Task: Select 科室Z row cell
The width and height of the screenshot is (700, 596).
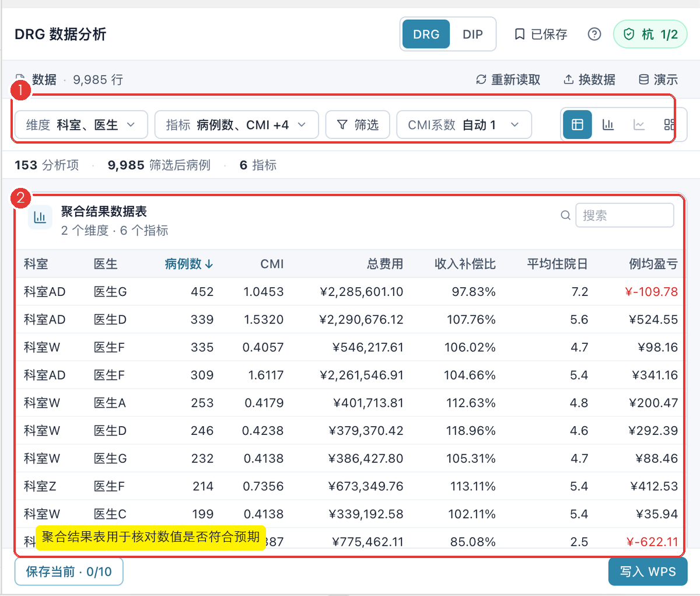Action: tap(40, 486)
